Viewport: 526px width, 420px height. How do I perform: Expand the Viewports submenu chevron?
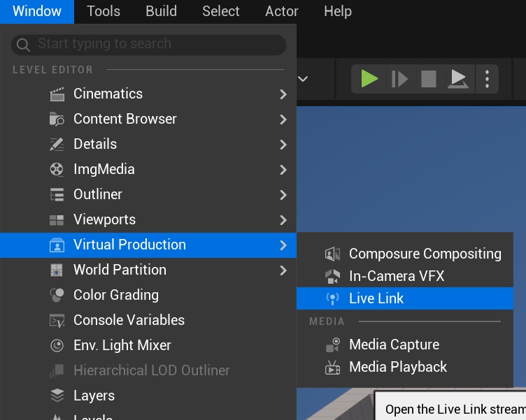[x=283, y=219]
